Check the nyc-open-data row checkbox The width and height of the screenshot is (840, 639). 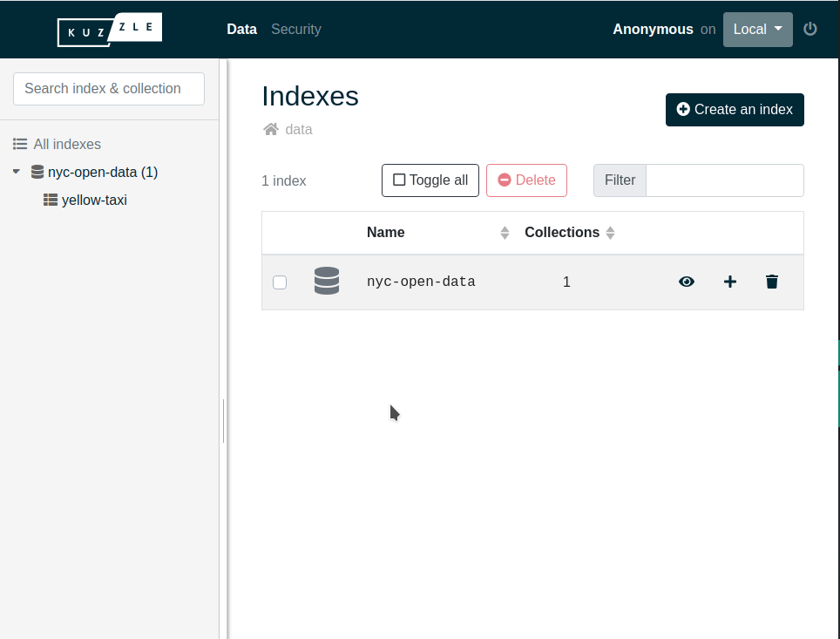[280, 282]
